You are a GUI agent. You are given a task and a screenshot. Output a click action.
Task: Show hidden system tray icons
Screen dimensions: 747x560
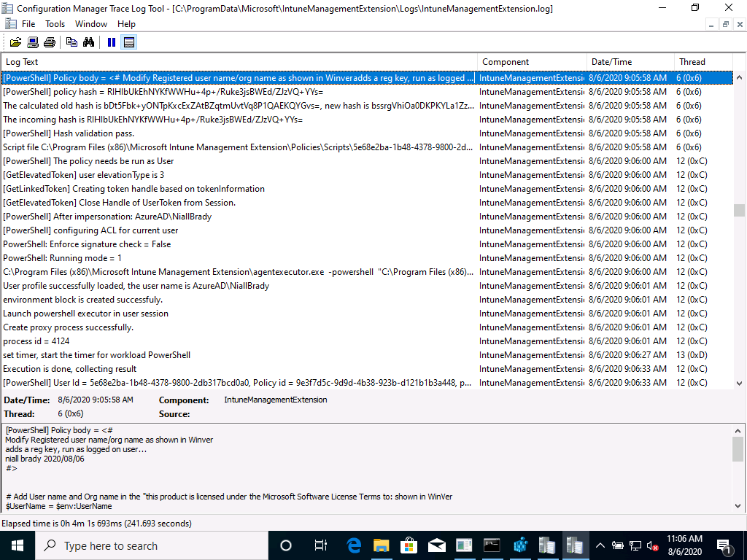pos(600,545)
